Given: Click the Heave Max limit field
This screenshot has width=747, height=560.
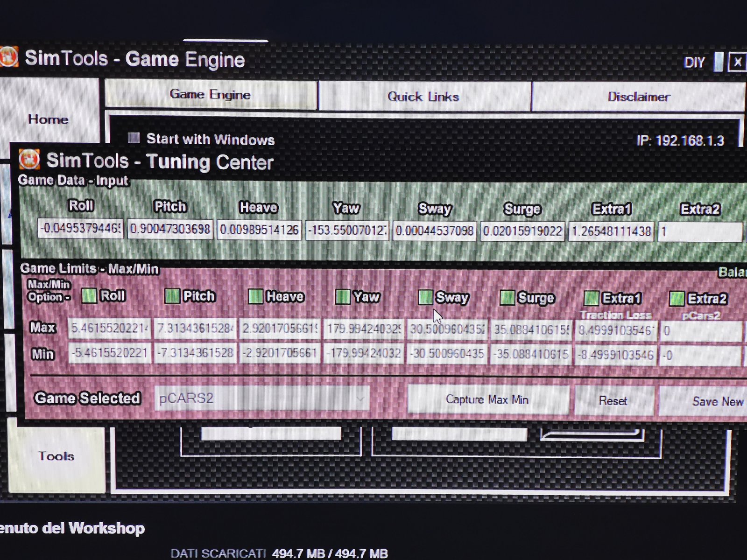Looking at the screenshot, I should point(280,329).
